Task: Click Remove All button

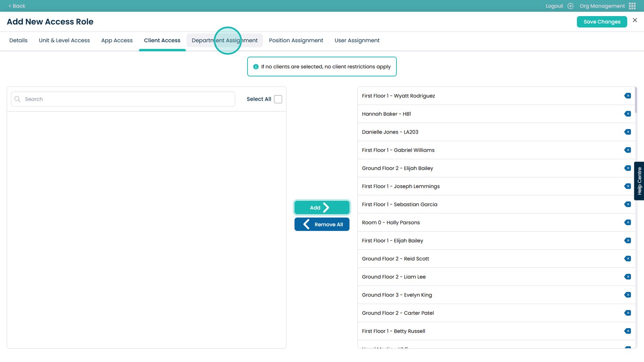Action: (x=322, y=224)
